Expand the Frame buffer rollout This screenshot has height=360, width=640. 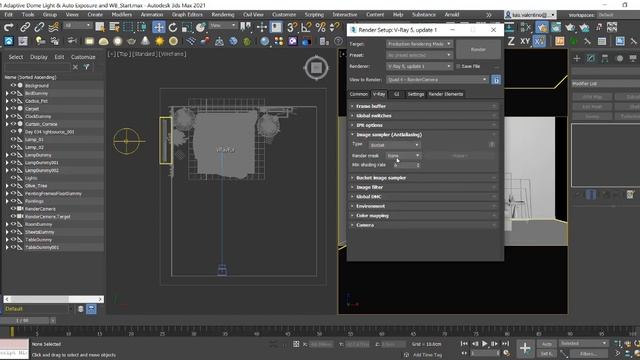click(424, 106)
